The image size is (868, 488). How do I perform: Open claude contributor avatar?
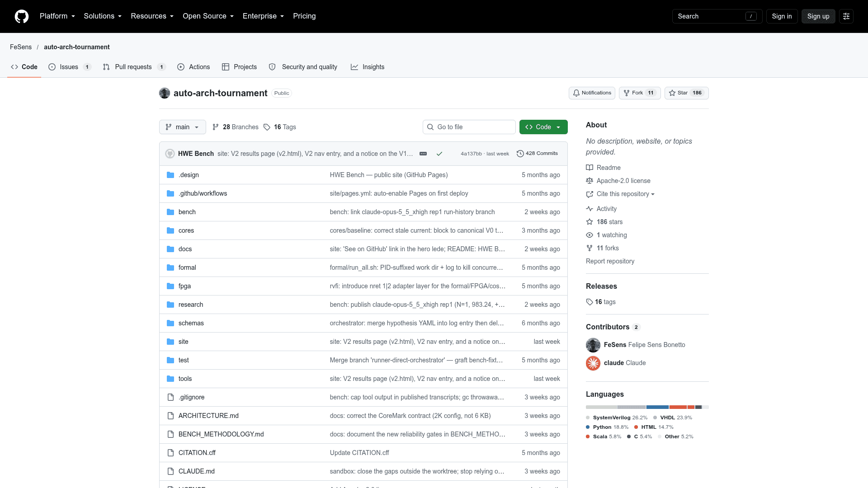593,363
